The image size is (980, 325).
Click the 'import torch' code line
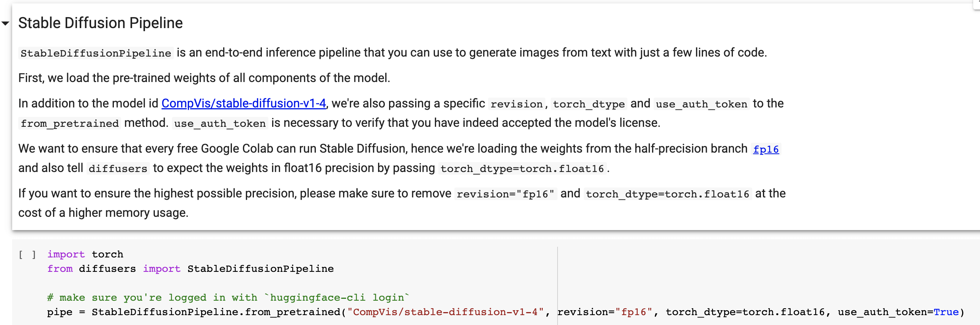coord(85,254)
